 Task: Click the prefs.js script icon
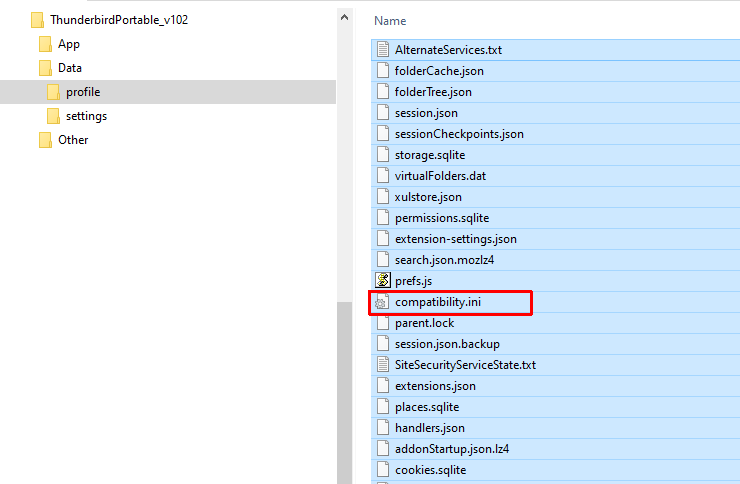383,280
